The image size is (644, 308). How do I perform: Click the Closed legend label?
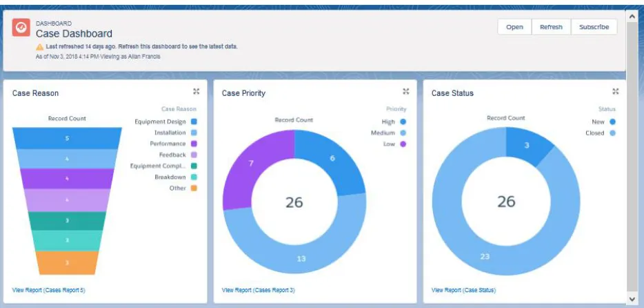click(595, 133)
